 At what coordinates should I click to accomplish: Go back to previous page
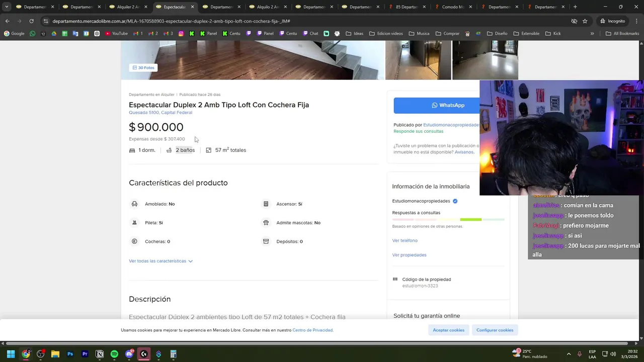(x=7, y=21)
